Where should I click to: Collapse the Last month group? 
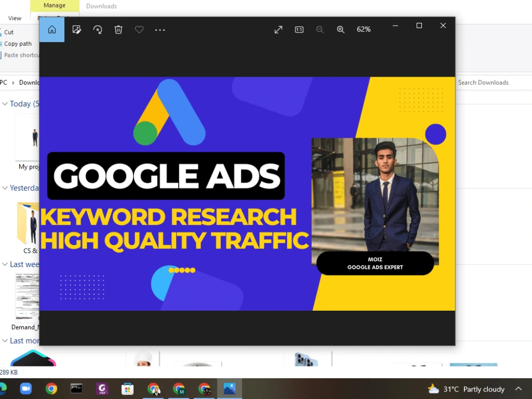[x=5, y=340]
